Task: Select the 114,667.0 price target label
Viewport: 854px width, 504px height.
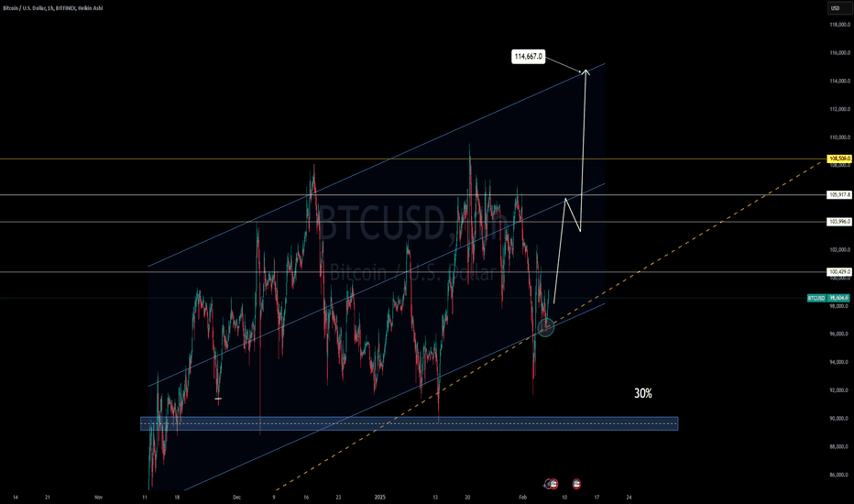Action: (x=529, y=56)
